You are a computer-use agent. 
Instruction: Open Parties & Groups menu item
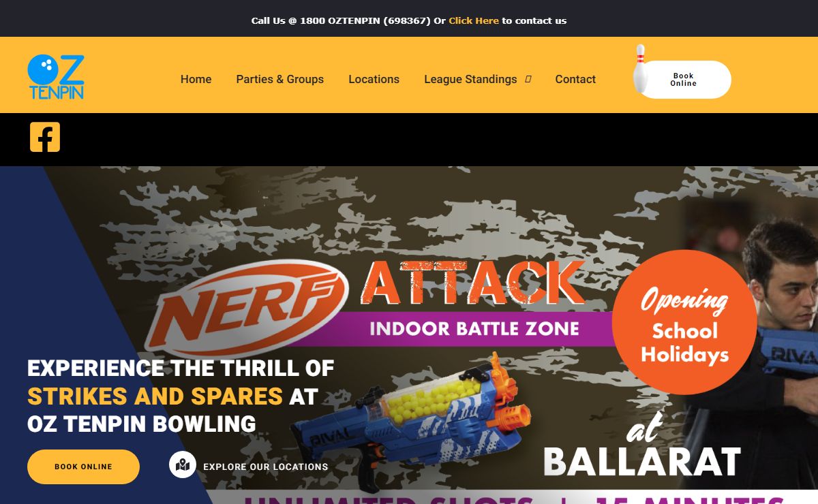280,79
